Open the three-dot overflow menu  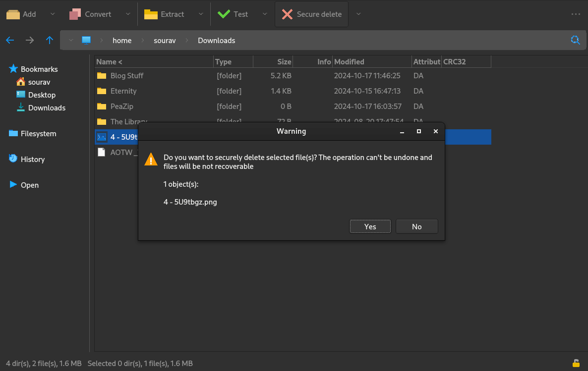coord(576,14)
